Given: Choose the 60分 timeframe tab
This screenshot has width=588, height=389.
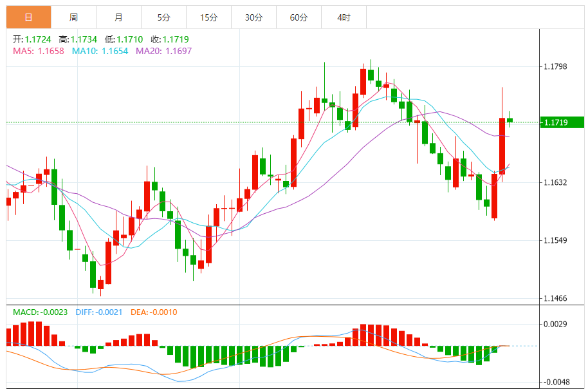Looking at the screenshot, I should point(299,17).
